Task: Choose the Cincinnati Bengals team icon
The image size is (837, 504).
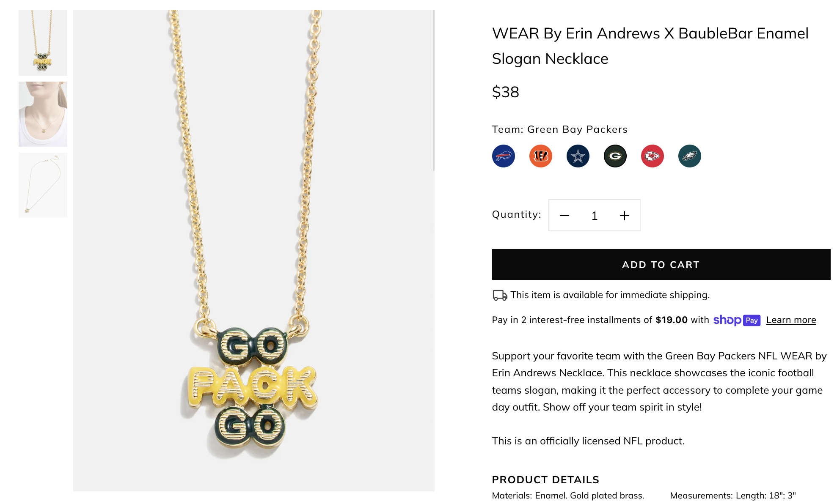Action: tap(540, 156)
